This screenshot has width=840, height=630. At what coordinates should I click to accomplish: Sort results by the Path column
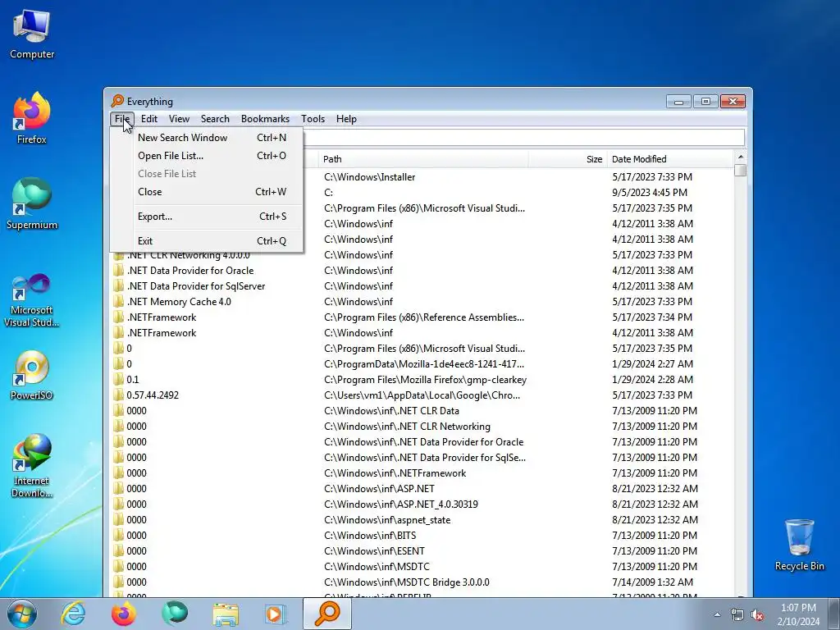point(423,159)
